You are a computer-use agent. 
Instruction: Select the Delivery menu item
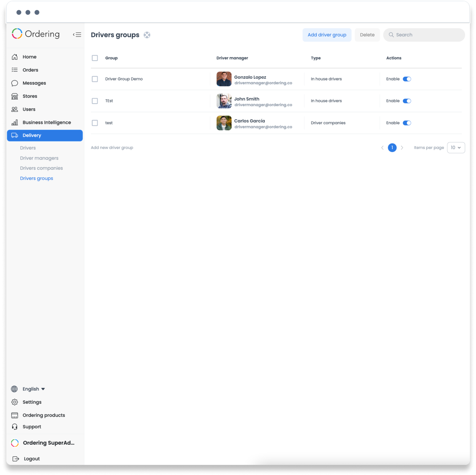click(x=45, y=136)
